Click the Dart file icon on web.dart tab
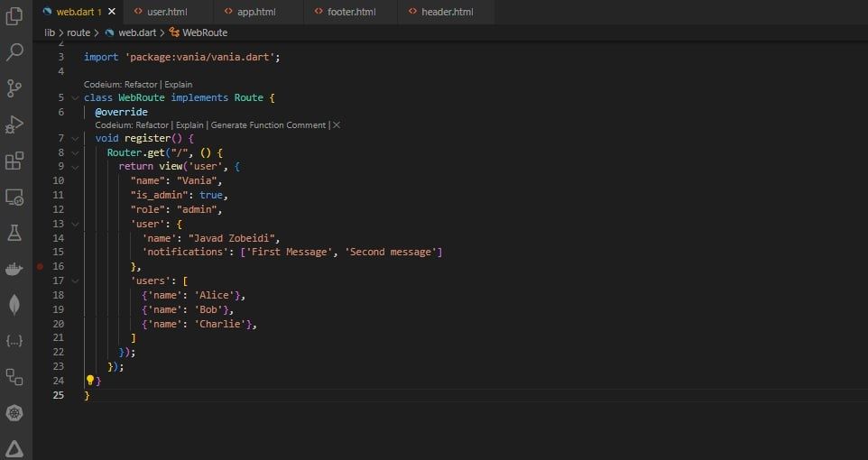This screenshot has width=868, height=460. pyautogui.click(x=48, y=11)
